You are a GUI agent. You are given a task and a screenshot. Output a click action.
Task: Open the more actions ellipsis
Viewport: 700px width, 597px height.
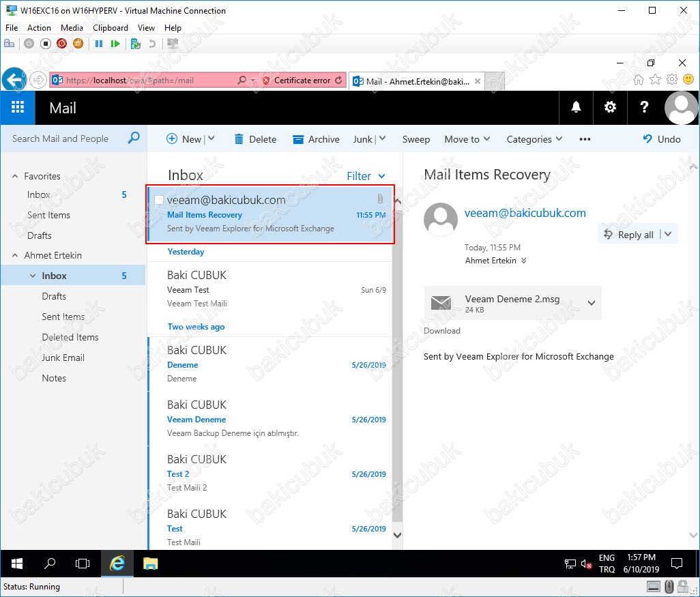(x=585, y=139)
